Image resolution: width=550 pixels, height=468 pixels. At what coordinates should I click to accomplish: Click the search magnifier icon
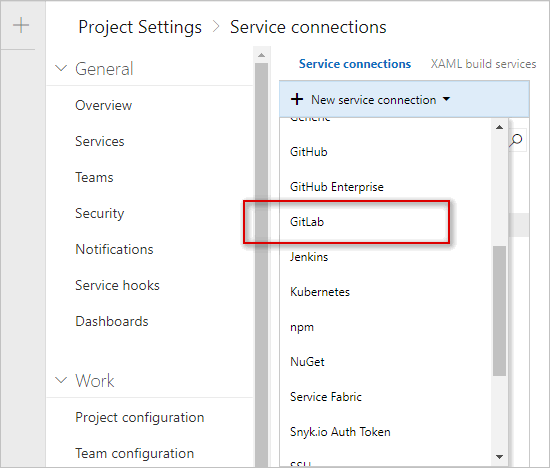516,140
